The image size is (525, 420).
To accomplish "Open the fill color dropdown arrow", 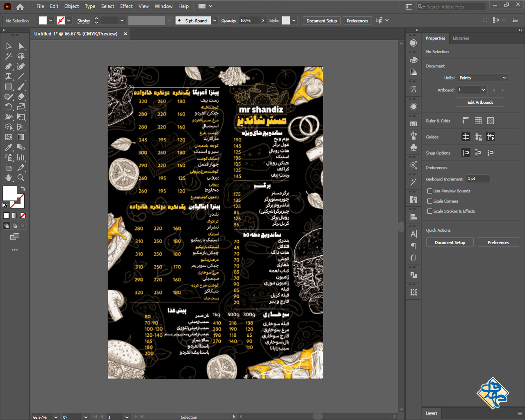I will pyautogui.click(x=51, y=21).
